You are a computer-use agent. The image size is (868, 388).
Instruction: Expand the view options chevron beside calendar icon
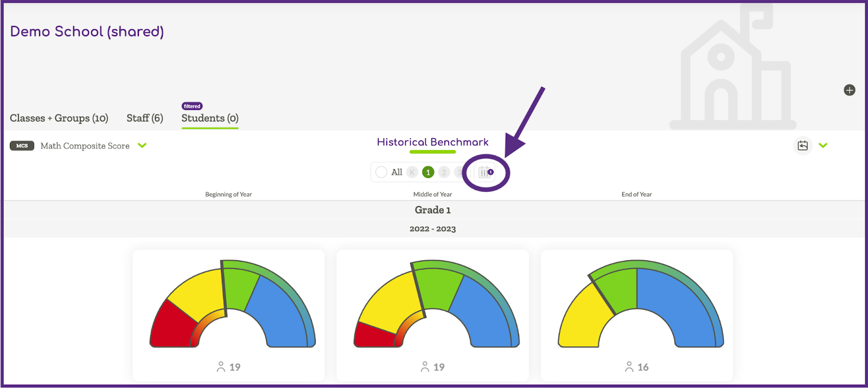(823, 145)
